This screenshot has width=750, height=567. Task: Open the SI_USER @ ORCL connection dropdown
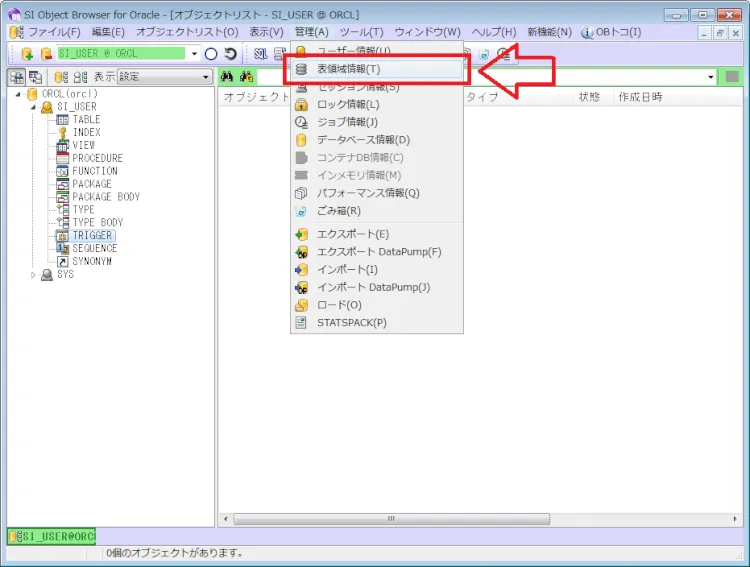(194, 54)
